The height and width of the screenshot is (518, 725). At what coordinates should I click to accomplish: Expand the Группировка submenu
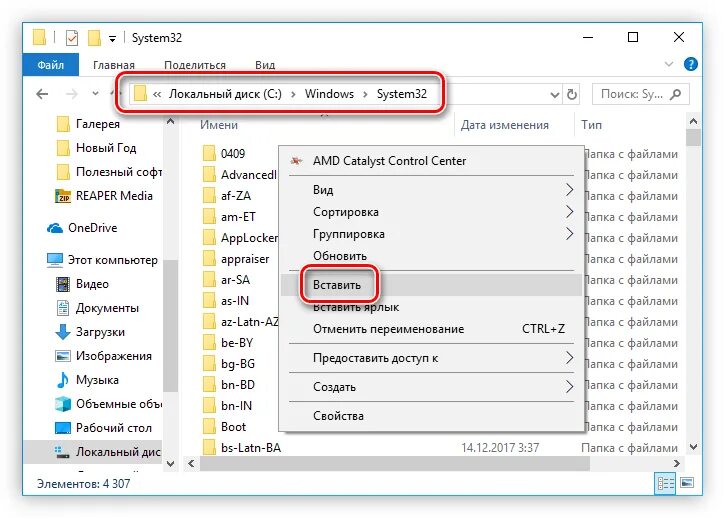431,234
